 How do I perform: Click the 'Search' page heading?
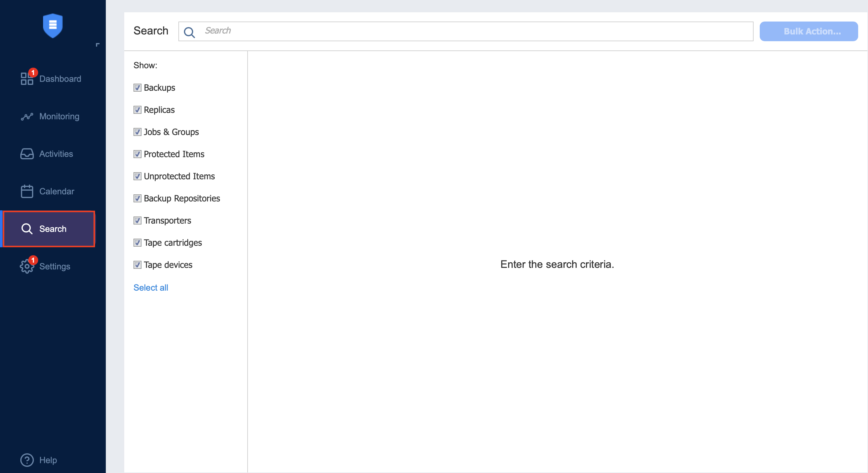click(151, 31)
